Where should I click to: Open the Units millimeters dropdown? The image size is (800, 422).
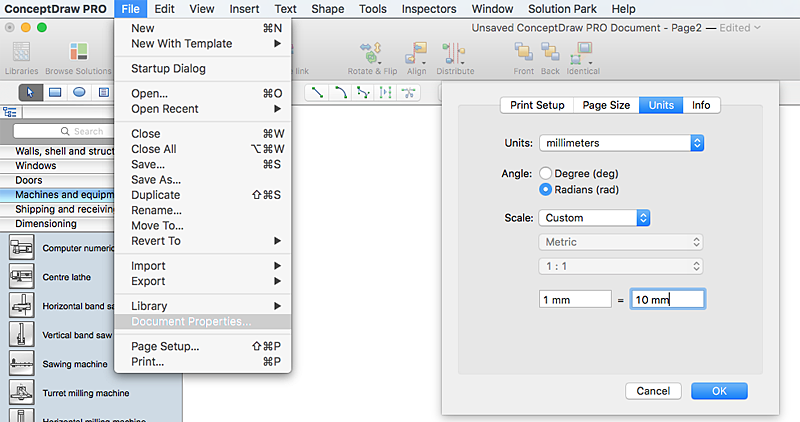coord(621,143)
